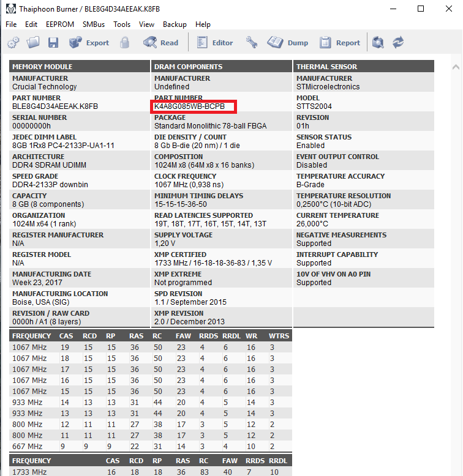Open the Help menu

tap(203, 24)
